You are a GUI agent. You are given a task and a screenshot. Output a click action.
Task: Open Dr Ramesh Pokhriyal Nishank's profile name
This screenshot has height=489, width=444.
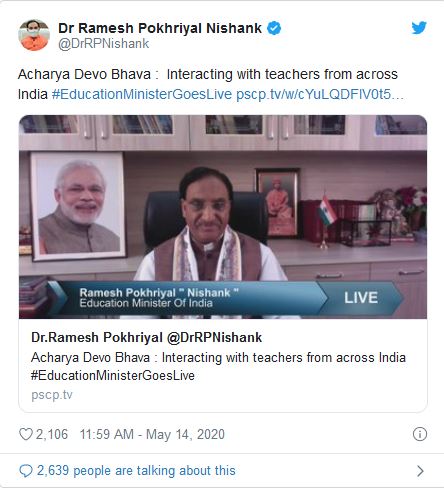pyautogui.click(x=160, y=28)
